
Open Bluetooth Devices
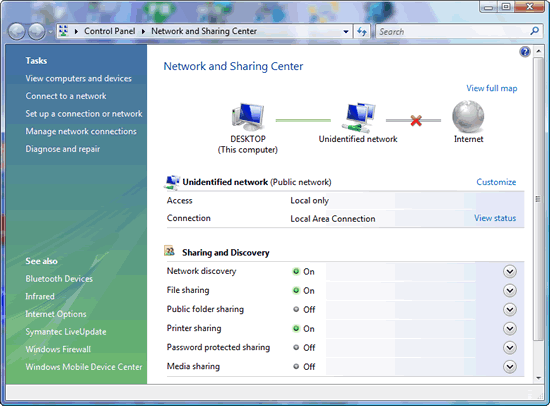pyautogui.click(x=59, y=279)
